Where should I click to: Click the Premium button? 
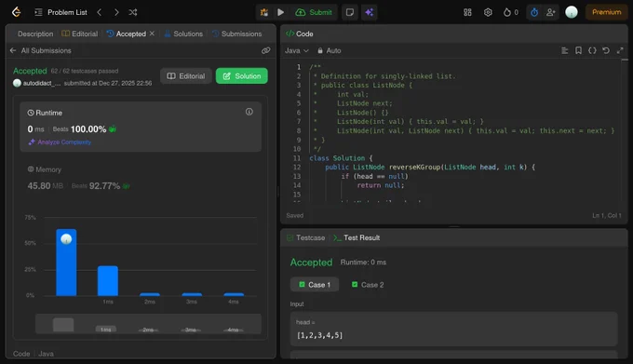pyautogui.click(x=606, y=12)
